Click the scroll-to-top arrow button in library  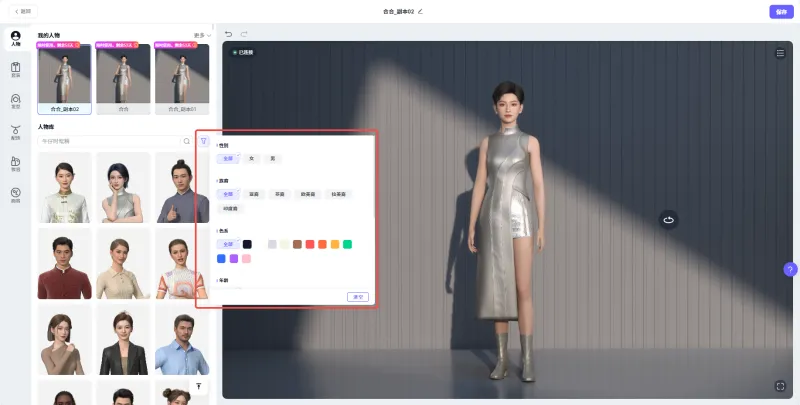point(198,386)
